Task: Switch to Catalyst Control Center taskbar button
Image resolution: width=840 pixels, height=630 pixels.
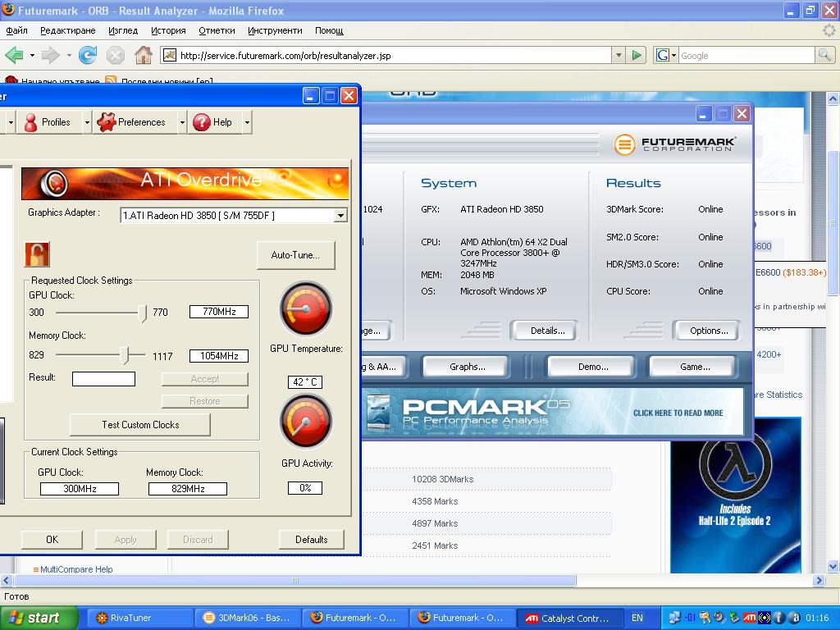Action: pyautogui.click(x=570, y=618)
